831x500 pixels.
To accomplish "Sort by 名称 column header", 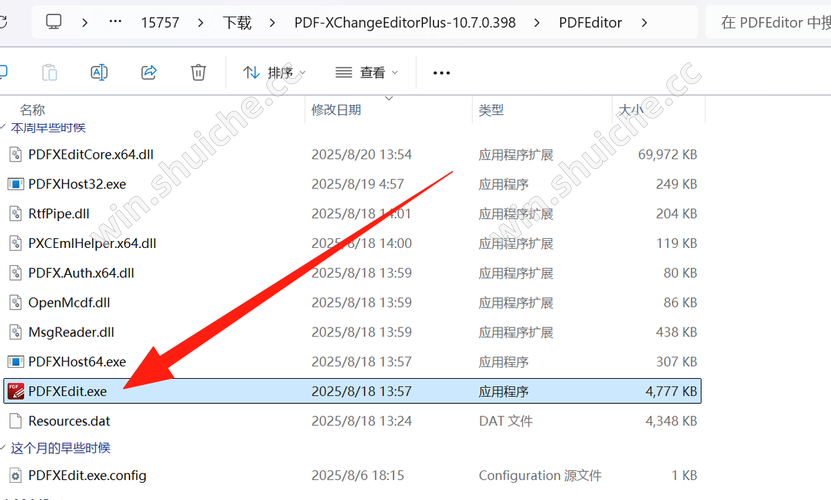I will (32, 110).
